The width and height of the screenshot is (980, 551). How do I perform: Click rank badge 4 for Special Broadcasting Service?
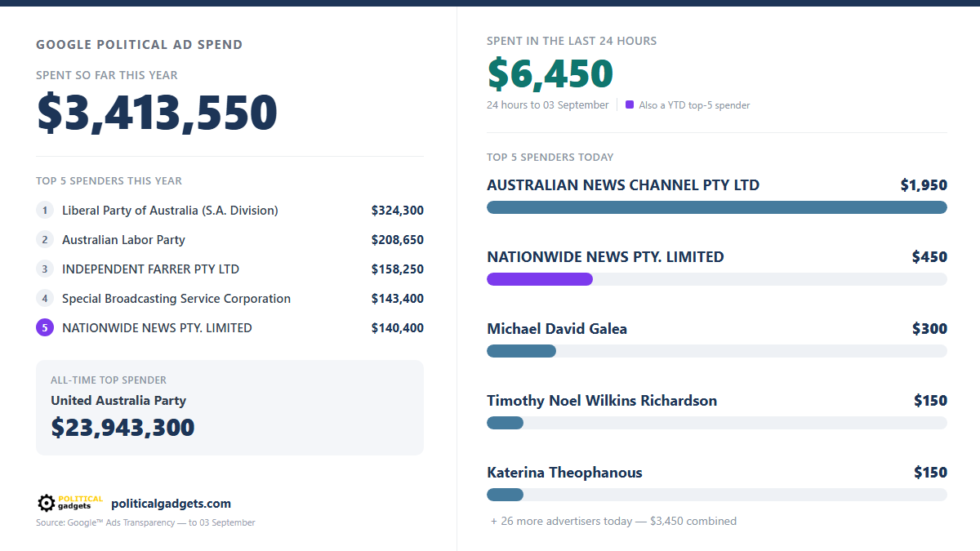point(45,299)
